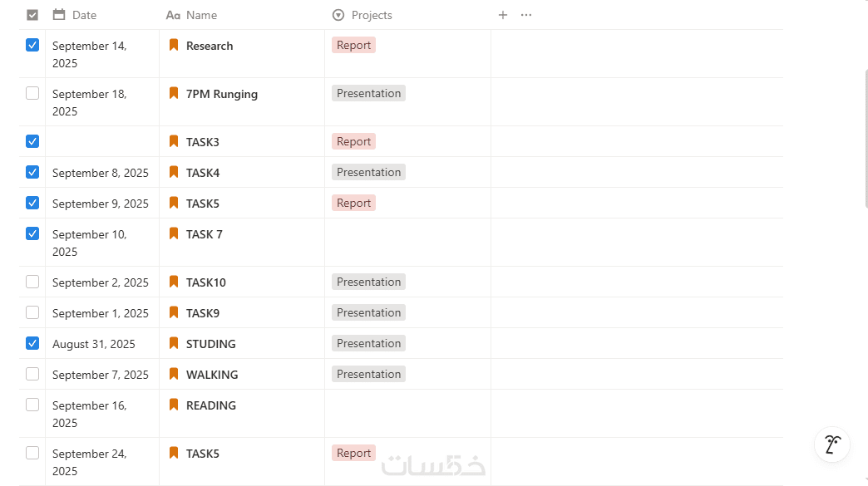Open the TASK4 page title

click(203, 173)
